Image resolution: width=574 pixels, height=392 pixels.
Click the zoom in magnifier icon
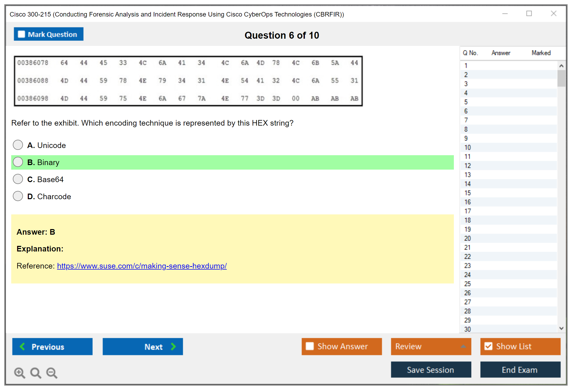click(19, 373)
